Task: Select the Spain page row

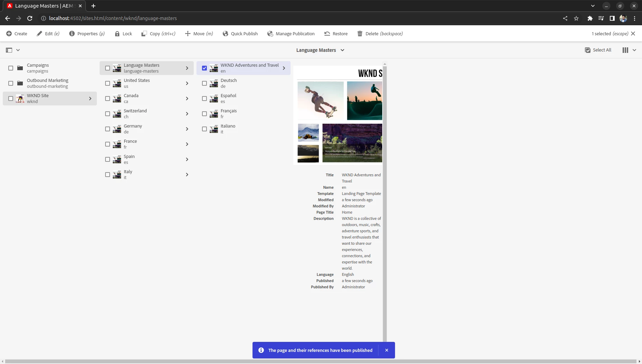Action: click(147, 159)
